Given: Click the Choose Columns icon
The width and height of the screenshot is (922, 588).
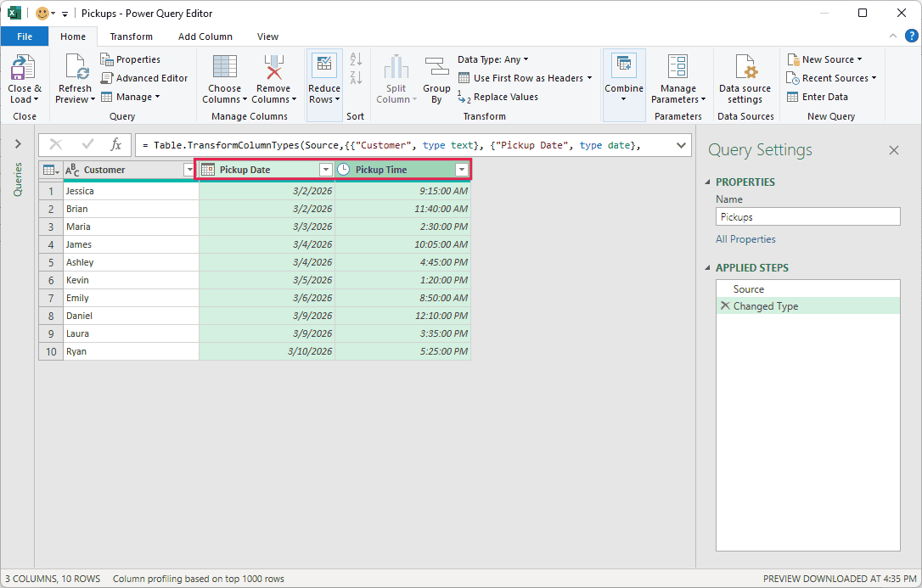Looking at the screenshot, I should (225, 66).
